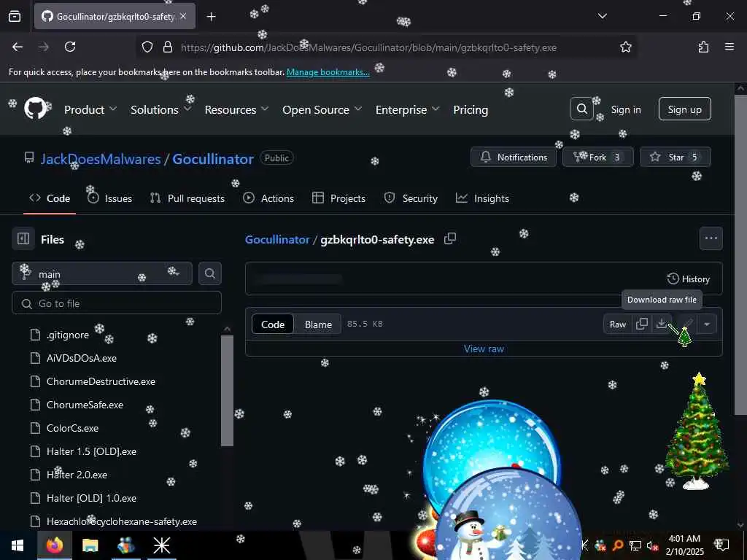
Task: Expand the Enterprise dropdown
Action: pos(407,109)
